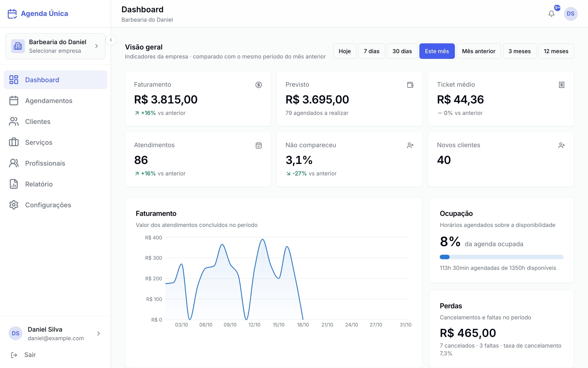Open the Daniel Silva user menu chevron
The width and height of the screenshot is (588, 368).
coord(98,333)
